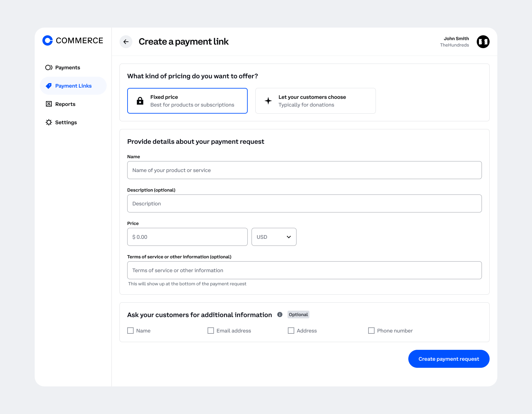This screenshot has height=414, width=532.
Task: Select the Fixed price pricing option
Action: tap(187, 100)
